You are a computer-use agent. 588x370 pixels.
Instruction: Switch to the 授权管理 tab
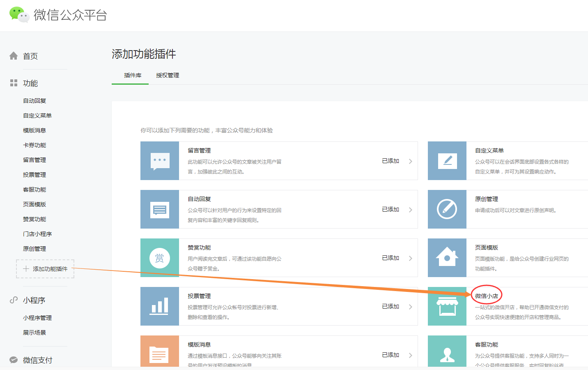(168, 75)
